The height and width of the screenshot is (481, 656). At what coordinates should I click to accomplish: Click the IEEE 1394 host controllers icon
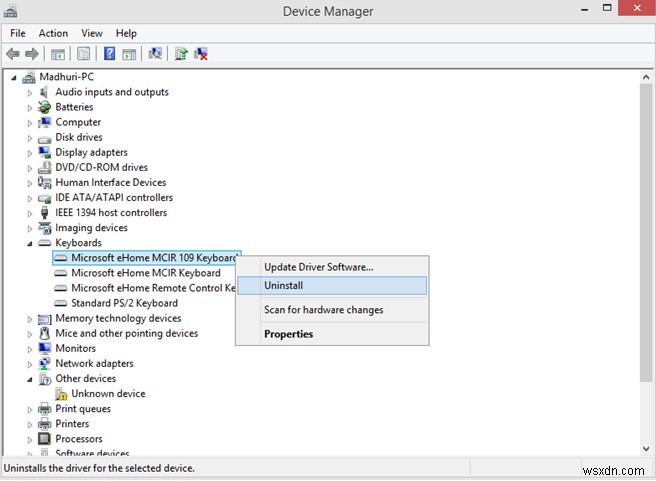44,212
